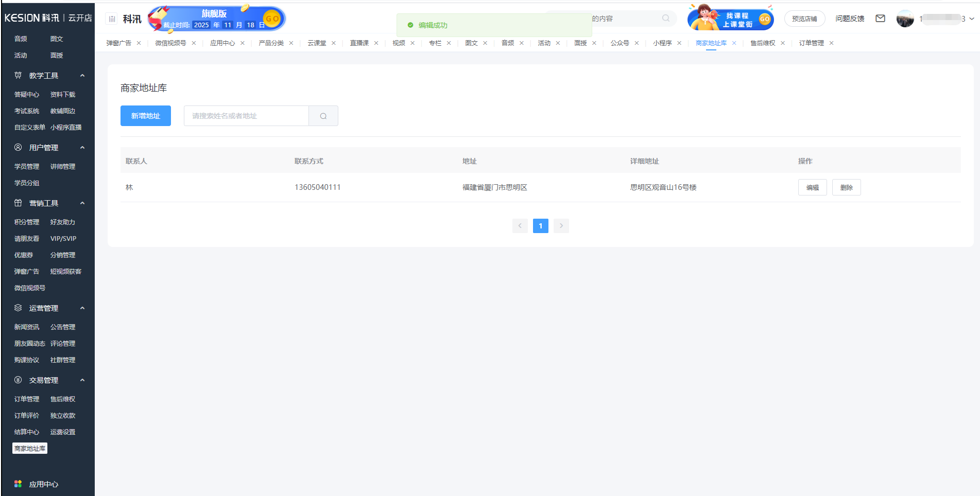
Task: Click 编辑 on the address entry for 林
Action: (x=812, y=187)
